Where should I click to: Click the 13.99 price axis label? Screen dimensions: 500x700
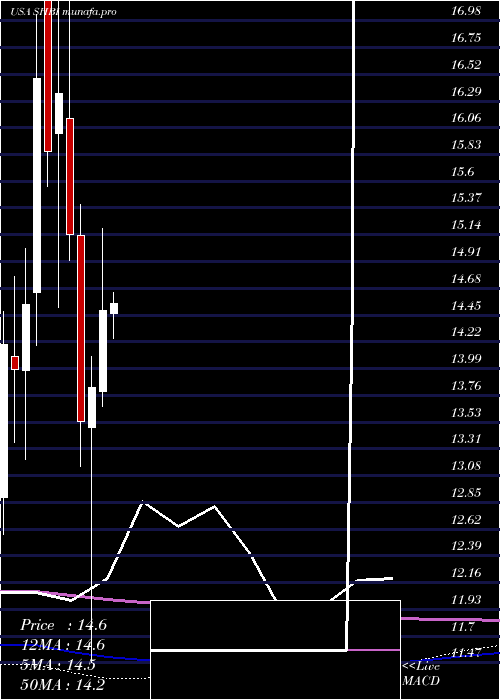click(466, 358)
